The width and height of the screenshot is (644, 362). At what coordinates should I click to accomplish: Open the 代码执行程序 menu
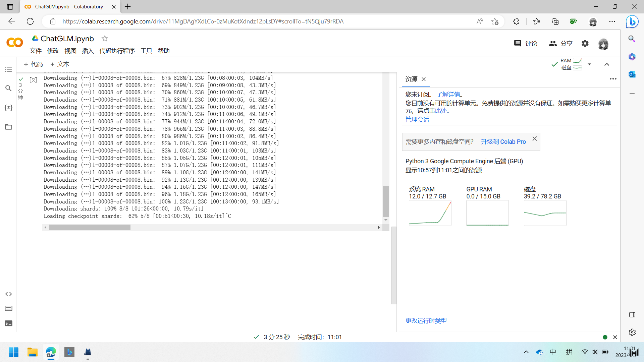click(x=117, y=51)
